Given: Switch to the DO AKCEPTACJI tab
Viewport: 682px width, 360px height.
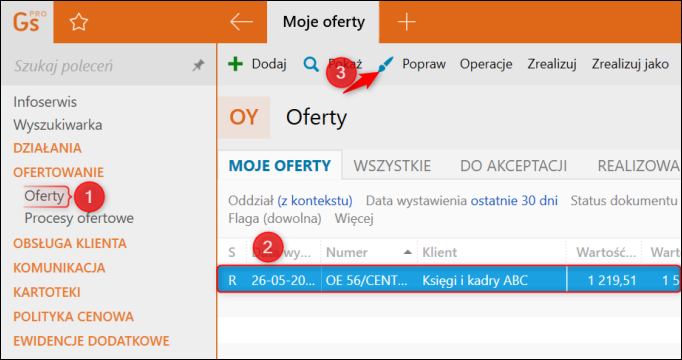Looking at the screenshot, I should click(514, 166).
